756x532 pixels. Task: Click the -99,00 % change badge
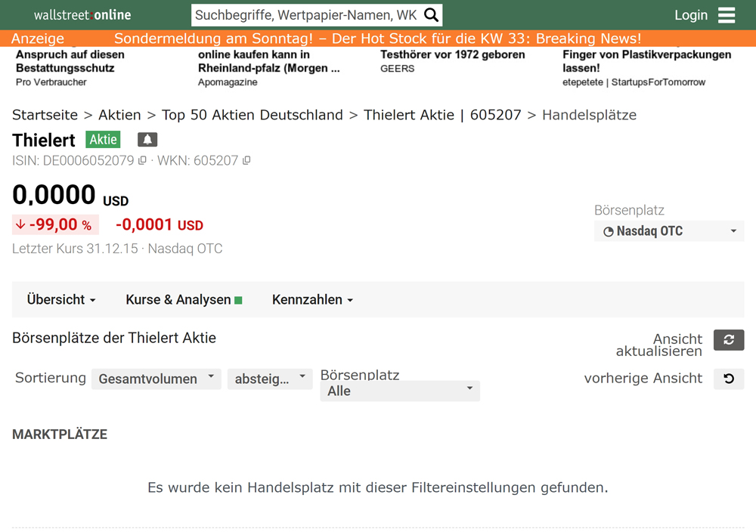coord(55,224)
